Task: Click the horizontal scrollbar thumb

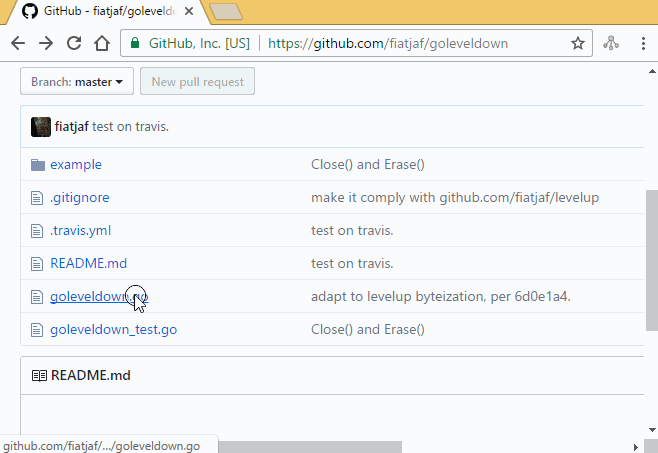Action: pos(310,447)
